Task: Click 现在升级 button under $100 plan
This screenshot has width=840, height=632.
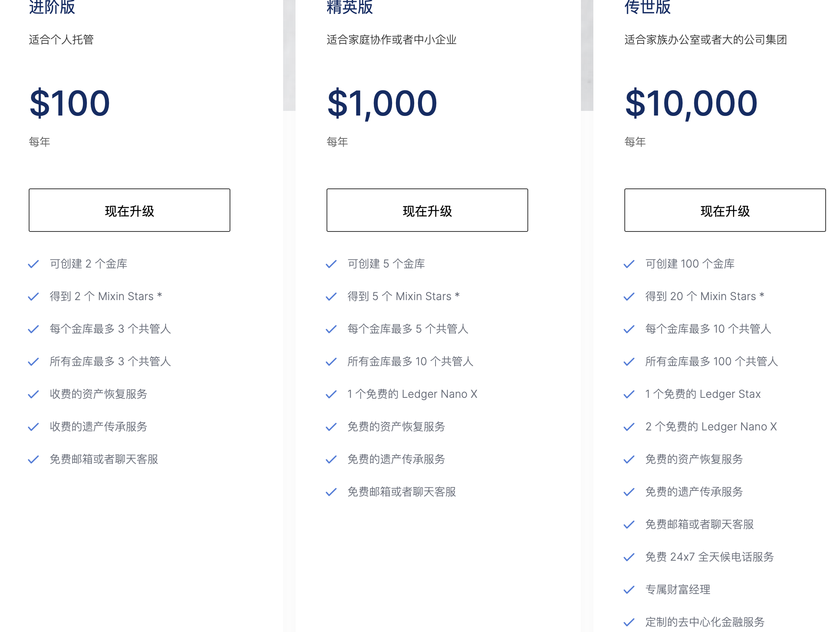Action: click(129, 210)
